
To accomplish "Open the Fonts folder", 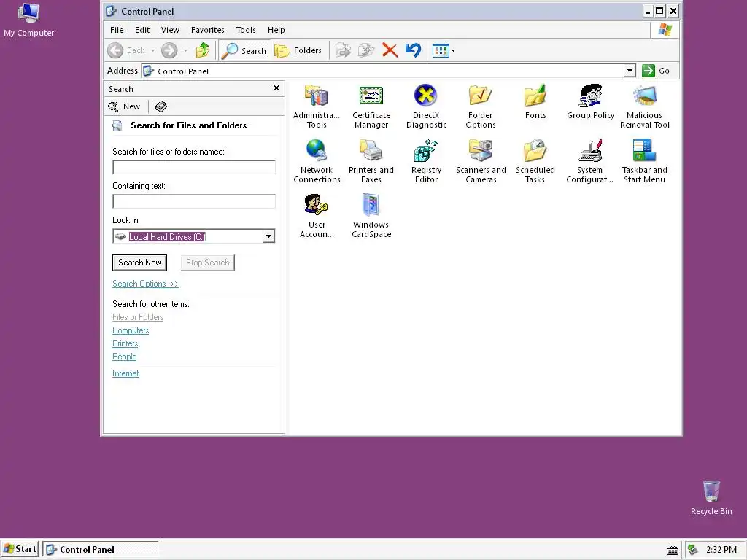I will pos(535,102).
